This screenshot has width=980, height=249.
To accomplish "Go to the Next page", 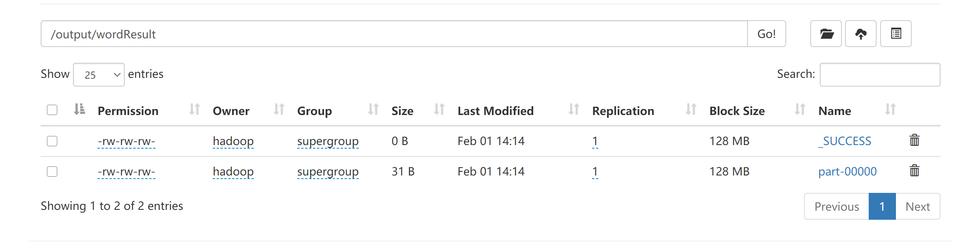I will point(917,206).
